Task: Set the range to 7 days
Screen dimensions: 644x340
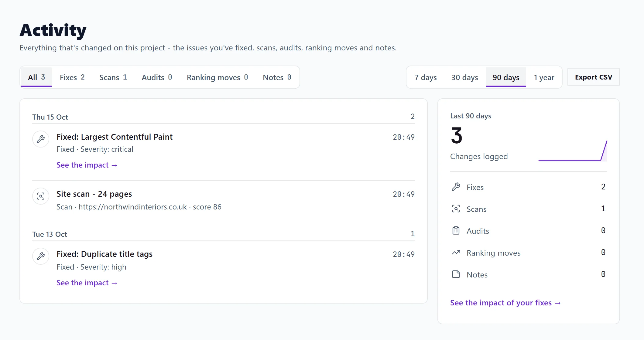Action: tap(426, 77)
